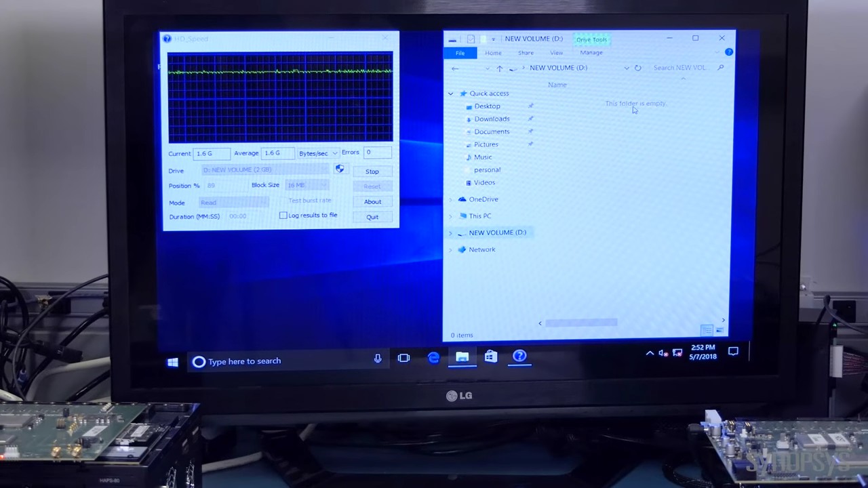
Task: Open Pictures in the navigation pane
Action: [486, 144]
